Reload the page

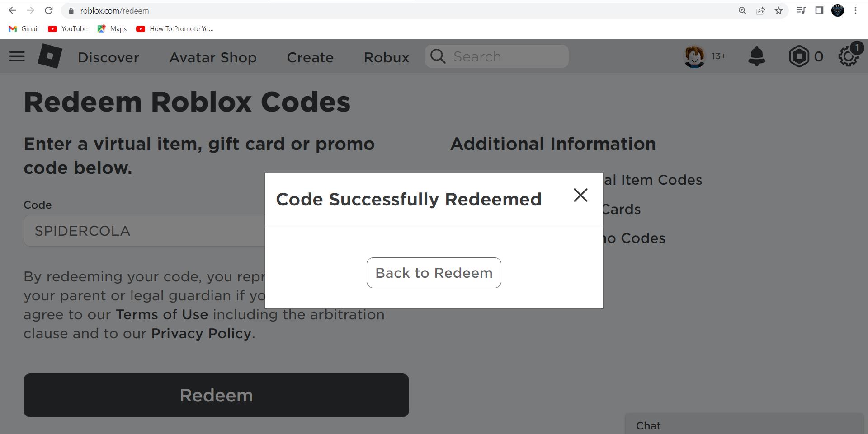click(49, 10)
